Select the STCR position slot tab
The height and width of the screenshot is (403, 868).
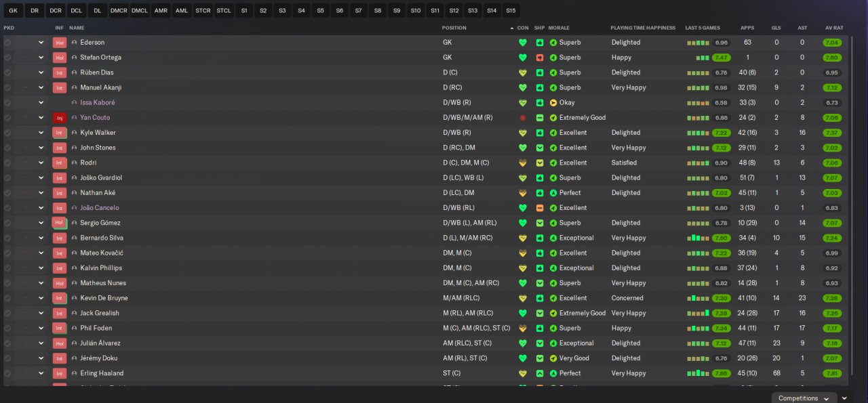pos(203,11)
